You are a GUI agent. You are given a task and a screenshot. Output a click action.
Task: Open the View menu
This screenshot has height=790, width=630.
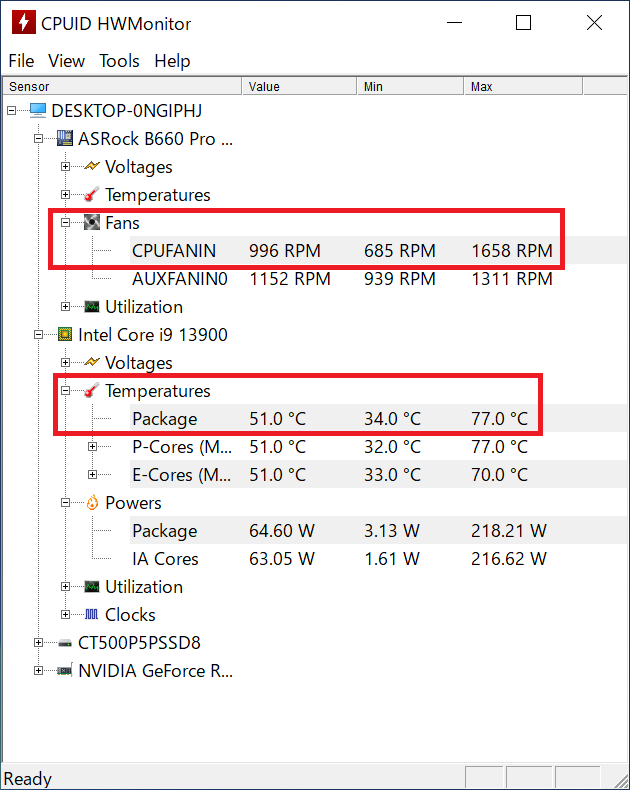[67, 61]
